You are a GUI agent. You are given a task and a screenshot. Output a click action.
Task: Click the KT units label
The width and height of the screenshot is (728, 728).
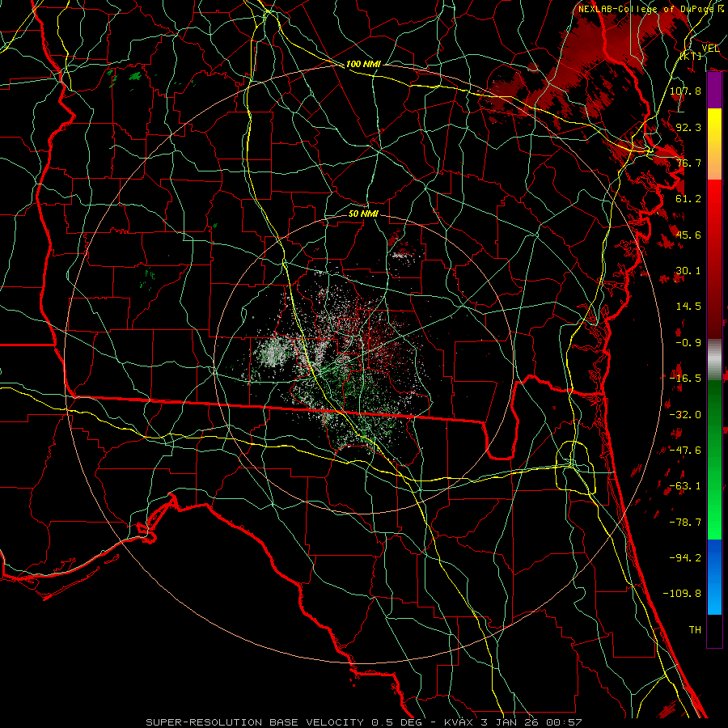pos(691,56)
